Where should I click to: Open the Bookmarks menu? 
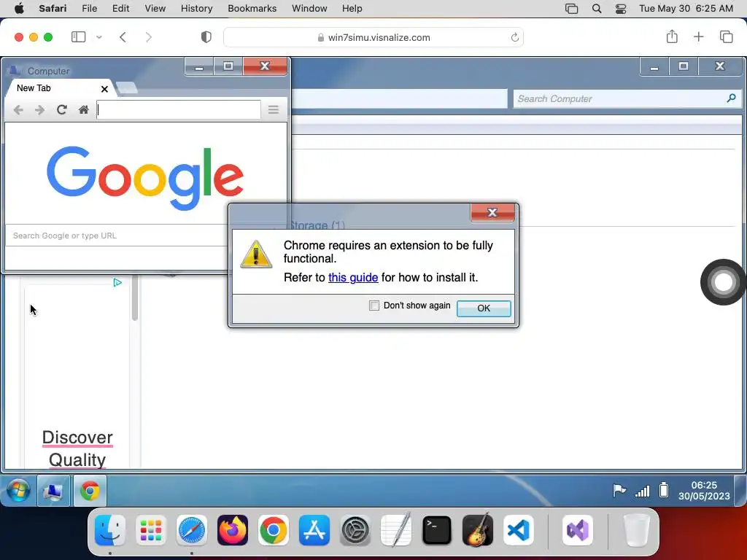pyautogui.click(x=252, y=9)
